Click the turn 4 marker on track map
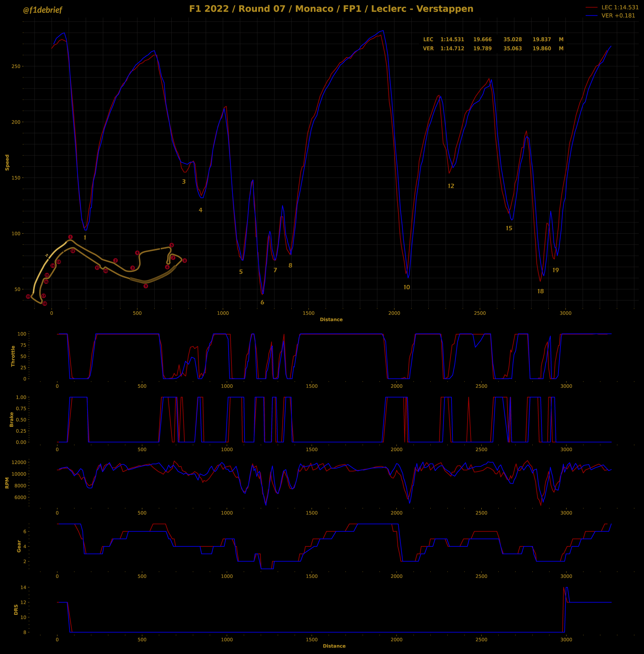The height and width of the screenshot is (654, 644). coord(137,253)
